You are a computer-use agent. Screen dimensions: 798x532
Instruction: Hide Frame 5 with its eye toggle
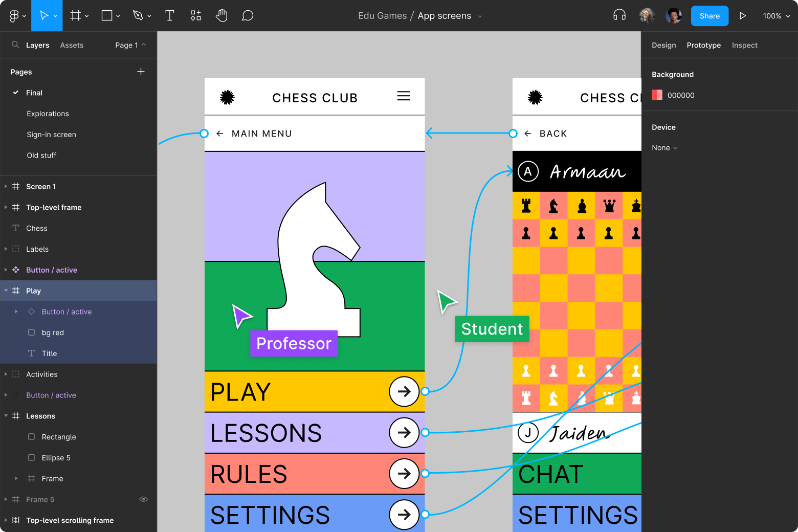point(143,499)
